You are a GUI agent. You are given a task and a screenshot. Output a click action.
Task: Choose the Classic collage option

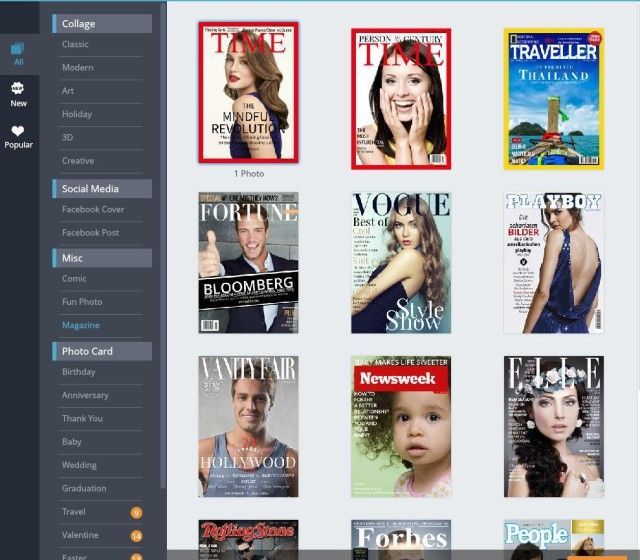pyautogui.click(x=75, y=44)
